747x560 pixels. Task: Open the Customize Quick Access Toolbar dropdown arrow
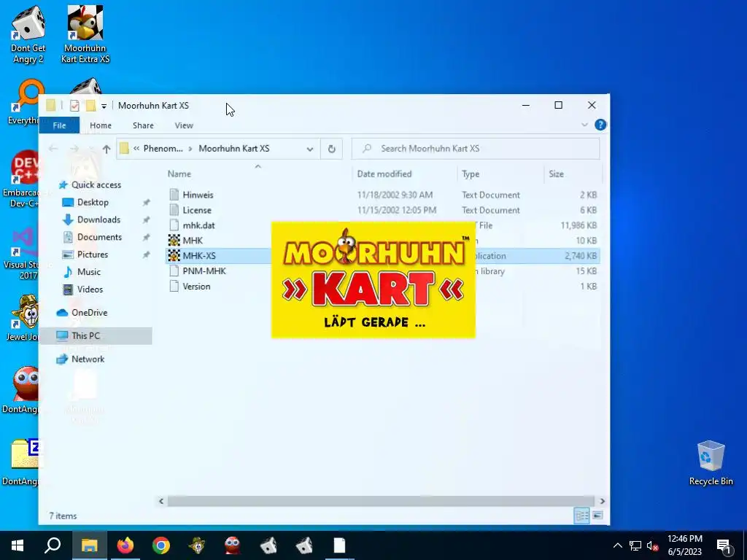coord(104,106)
